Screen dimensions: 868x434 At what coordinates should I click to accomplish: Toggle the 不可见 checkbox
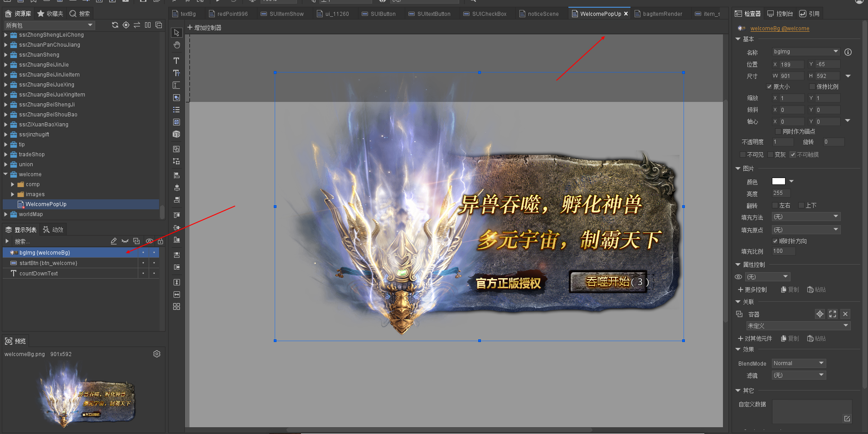pos(742,154)
